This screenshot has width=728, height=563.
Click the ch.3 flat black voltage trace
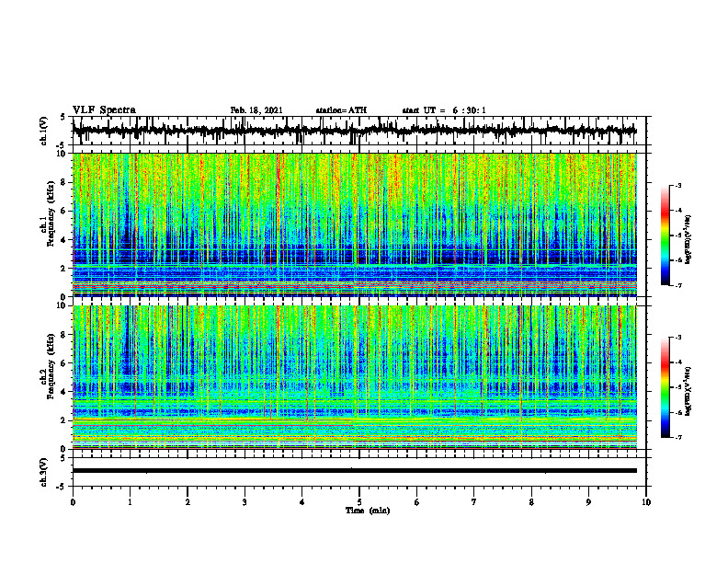(354, 471)
